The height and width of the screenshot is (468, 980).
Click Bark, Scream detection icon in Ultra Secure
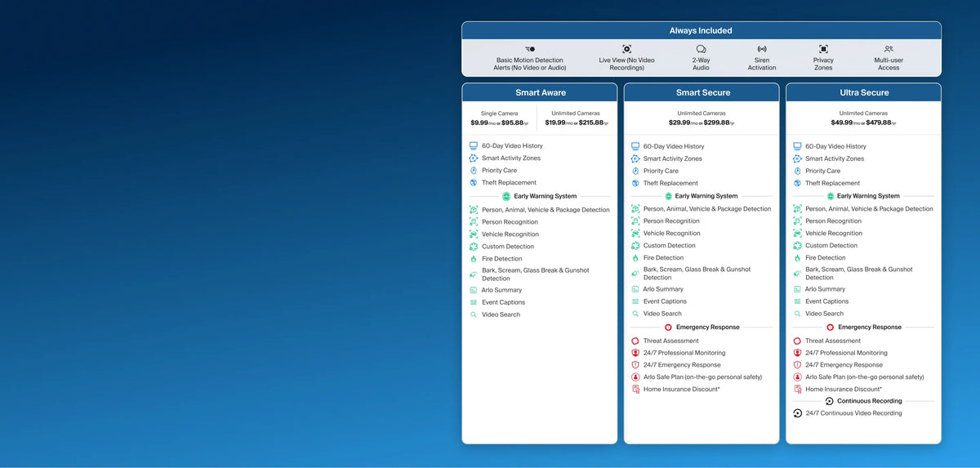(798, 273)
